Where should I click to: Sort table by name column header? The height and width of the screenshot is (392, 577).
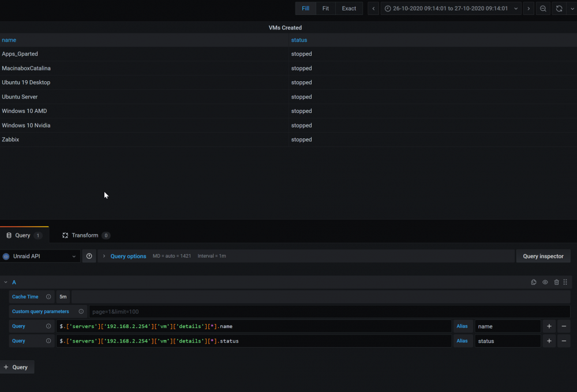(x=9, y=40)
